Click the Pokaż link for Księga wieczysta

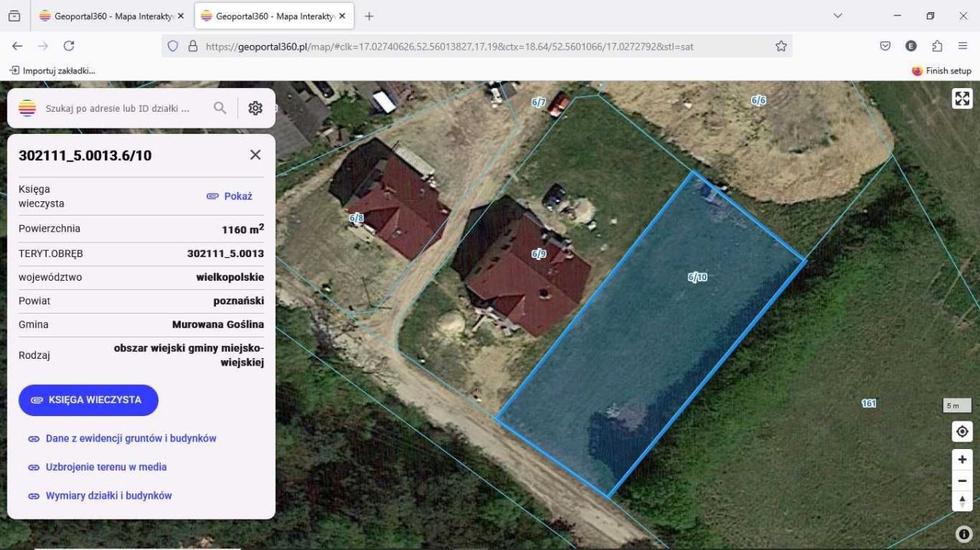[230, 197]
